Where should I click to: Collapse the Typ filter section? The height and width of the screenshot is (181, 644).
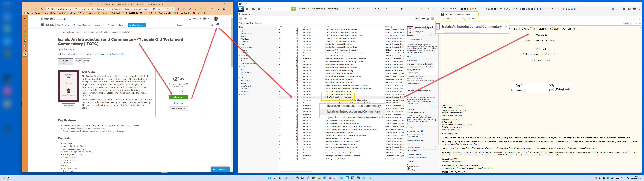(x=239, y=31)
